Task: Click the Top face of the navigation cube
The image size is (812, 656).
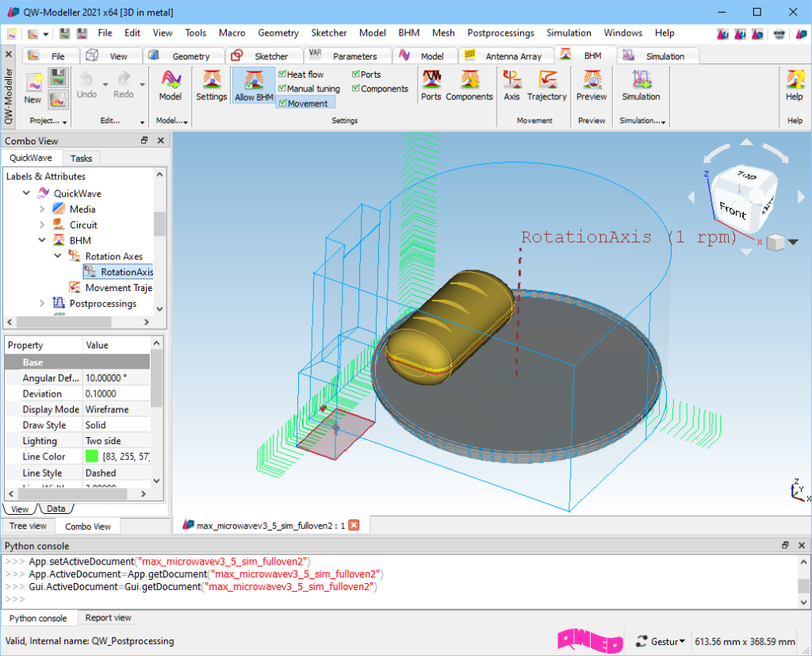Action: click(746, 175)
